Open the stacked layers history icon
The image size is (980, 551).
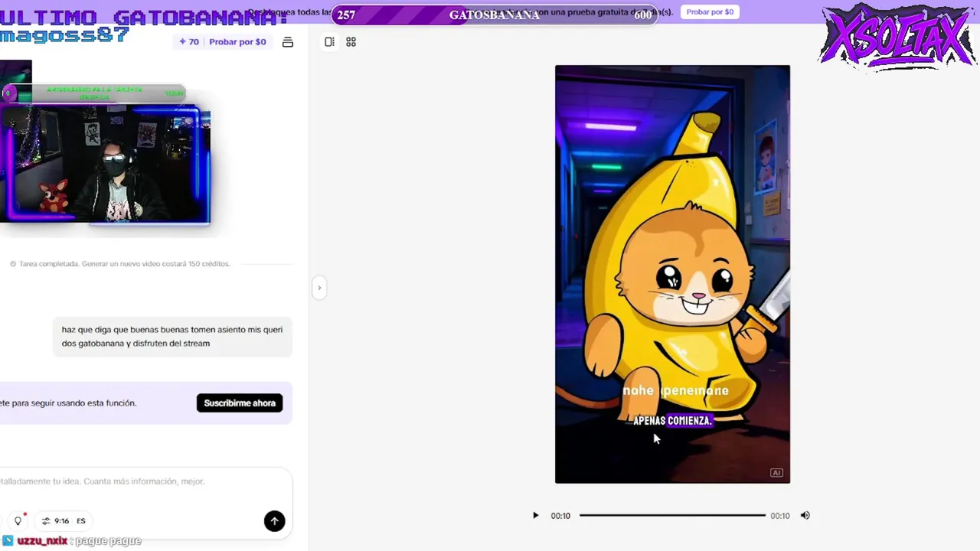pos(288,42)
